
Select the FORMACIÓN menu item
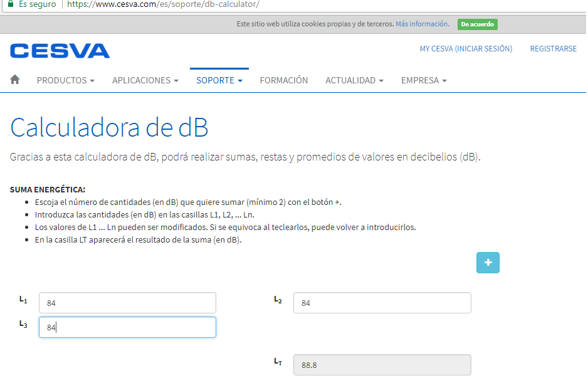[x=283, y=80]
